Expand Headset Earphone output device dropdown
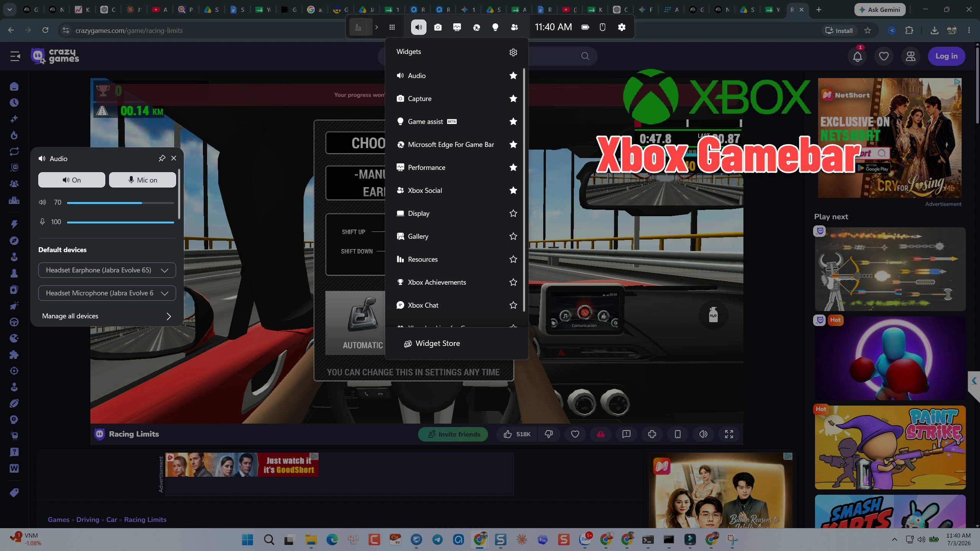 click(107, 270)
